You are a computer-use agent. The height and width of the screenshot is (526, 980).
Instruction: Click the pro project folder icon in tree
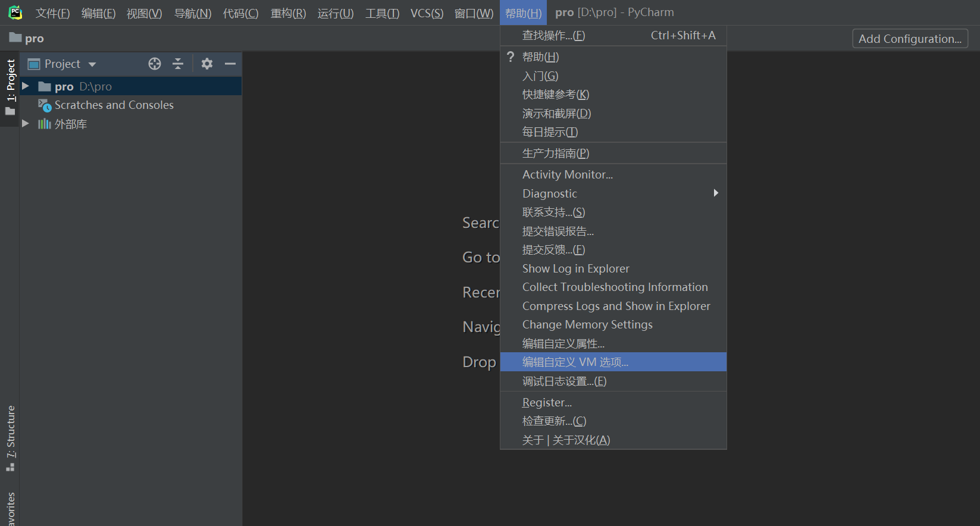(45, 86)
